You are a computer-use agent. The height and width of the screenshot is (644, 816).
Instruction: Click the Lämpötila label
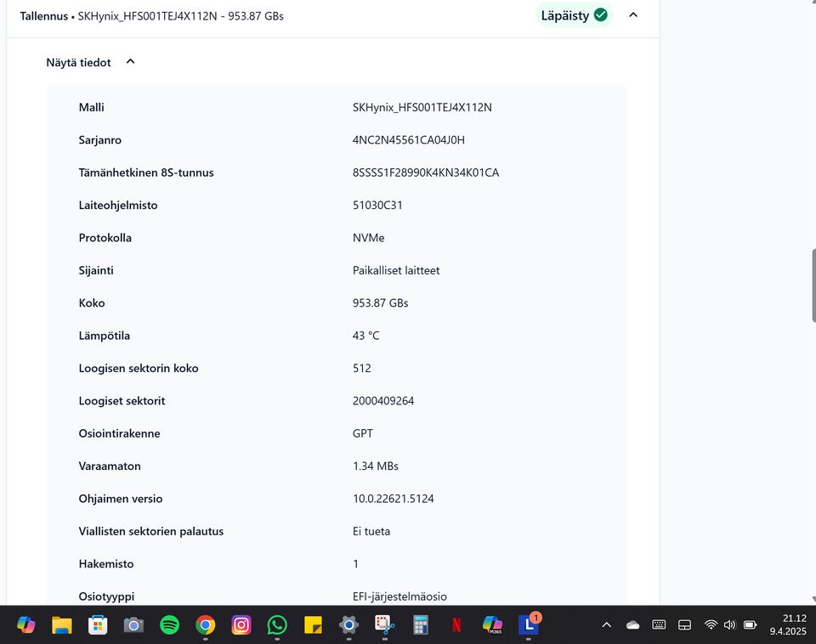(x=104, y=336)
